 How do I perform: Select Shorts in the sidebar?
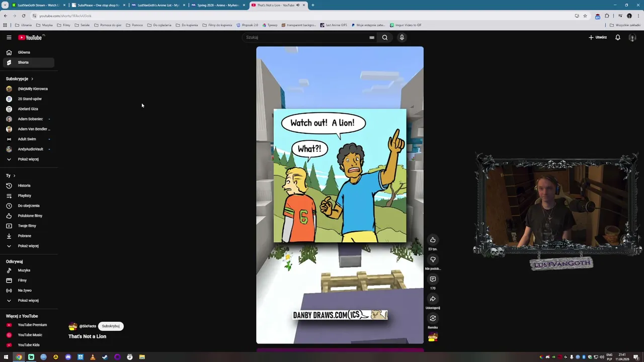(28, 62)
